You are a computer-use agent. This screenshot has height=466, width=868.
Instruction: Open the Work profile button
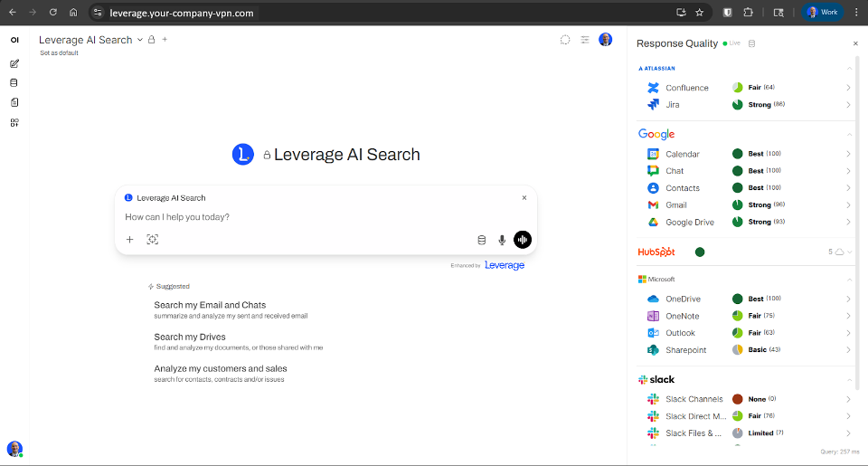[x=823, y=12]
